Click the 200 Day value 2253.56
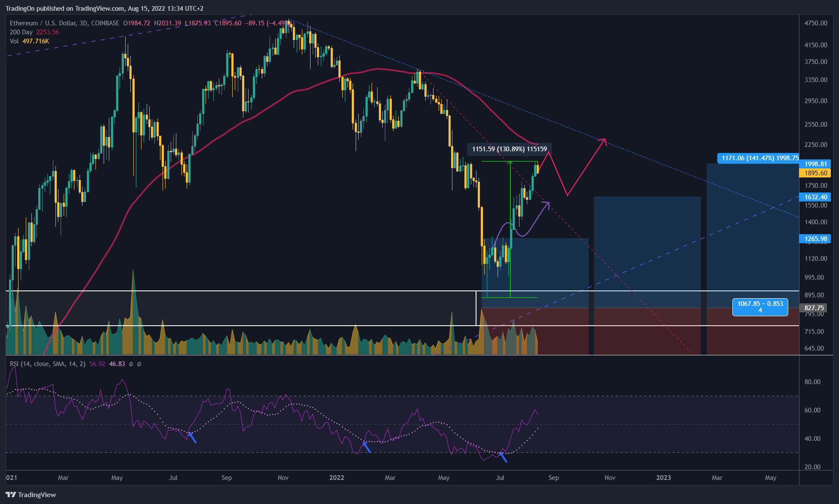This screenshot has height=504, width=839. point(48,32)
